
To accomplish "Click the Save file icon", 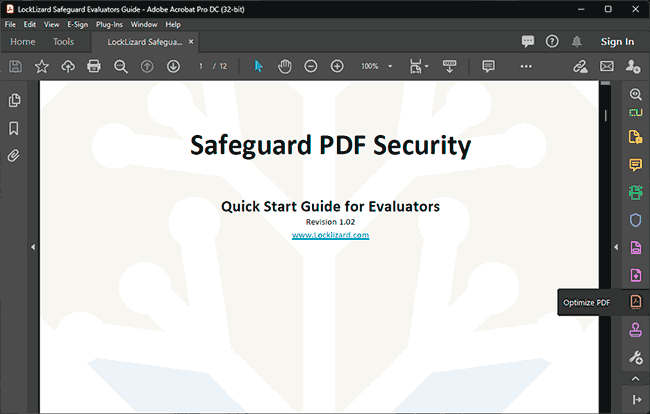I will pyautogui.click(x=15, y=66).
